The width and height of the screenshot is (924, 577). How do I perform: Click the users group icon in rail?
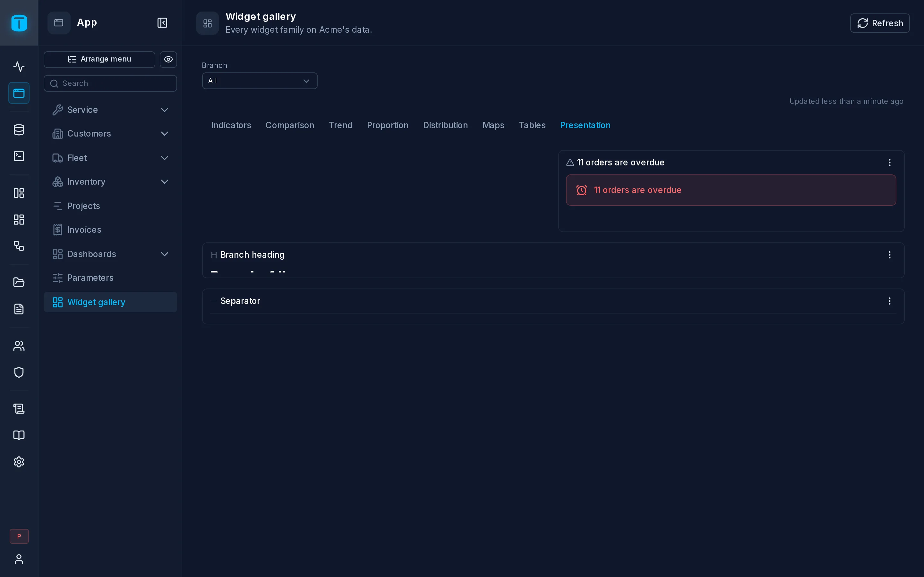coord(19,346)
